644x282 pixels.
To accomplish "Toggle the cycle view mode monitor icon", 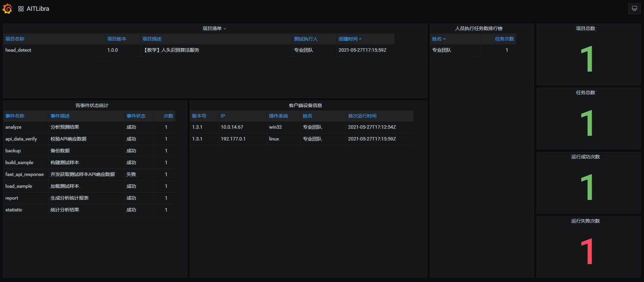I will 634,9.
